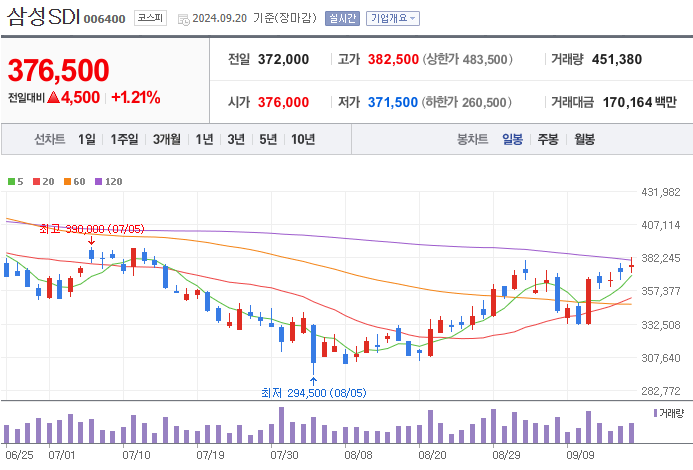Viewport: 693px width, 470px height.
Task: Switch to the 3개월 chart range
Action: (x=167, y=140)
